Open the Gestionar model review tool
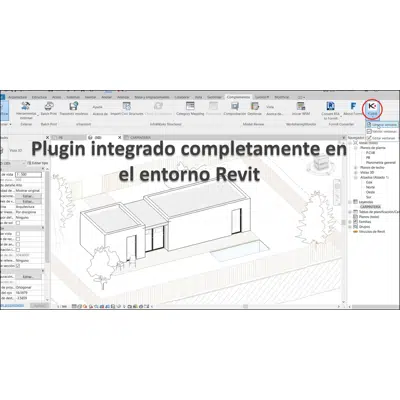This screenshot has height=400, width=400. 255,107
